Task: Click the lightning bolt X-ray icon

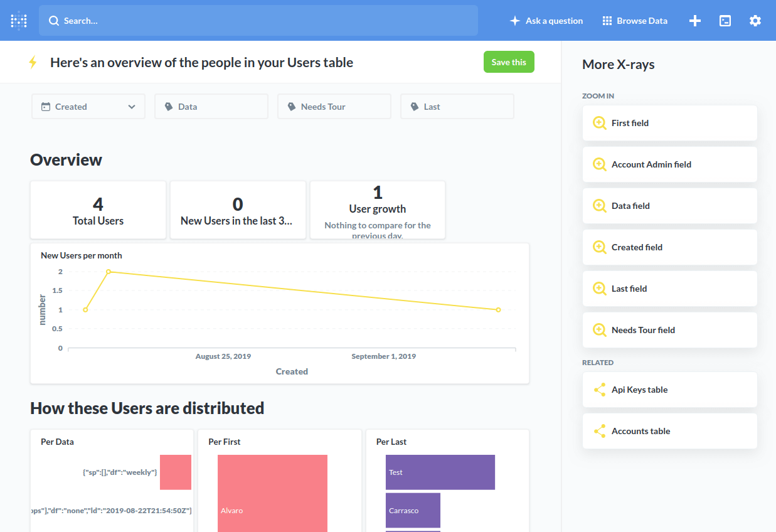Action: tap(33, 63)
